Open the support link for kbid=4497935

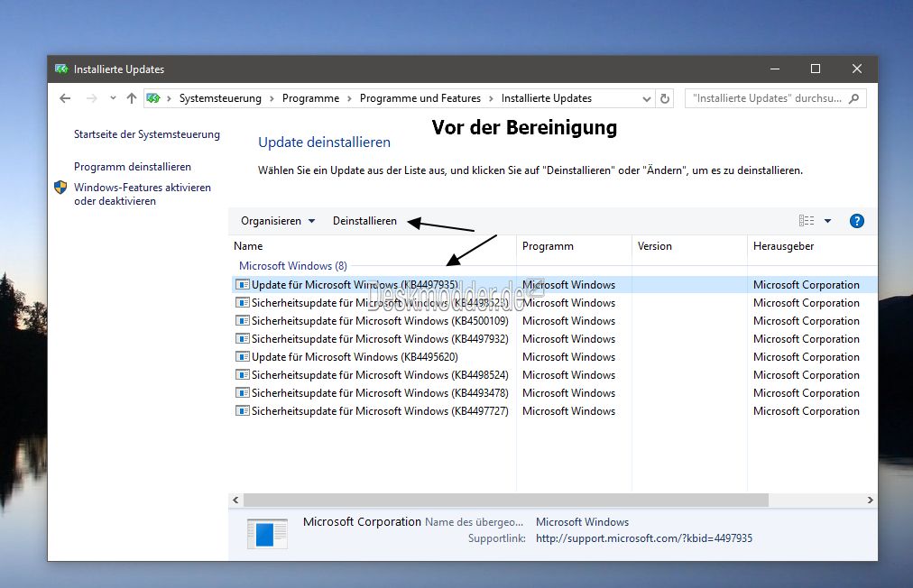coord(644,538)
